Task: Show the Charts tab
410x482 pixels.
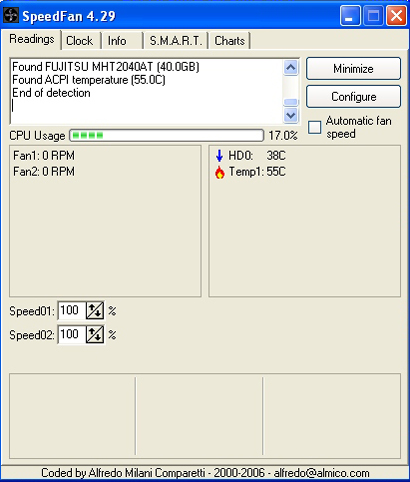Action: (x=229, y=41)
